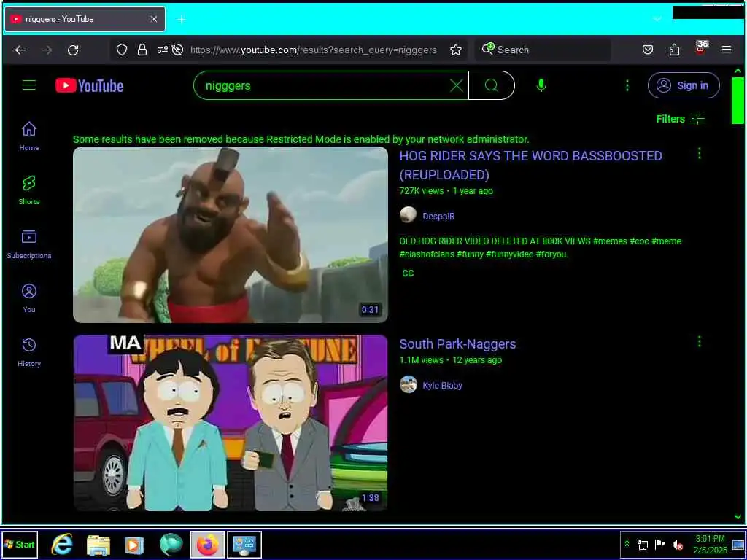
Task: Visit the DespalR channel name
Action: [x=438, y=216]
